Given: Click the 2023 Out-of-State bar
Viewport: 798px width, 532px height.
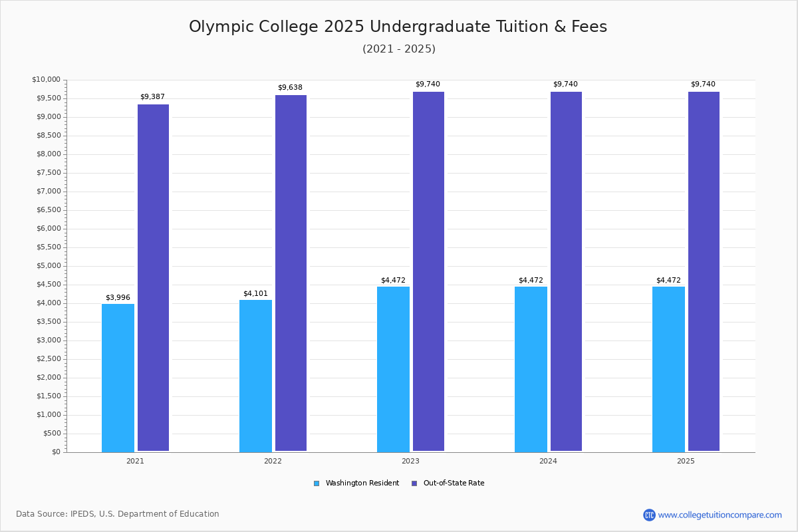Looking at the screenshot, I should pyautogui.click(x=428, y=271).
